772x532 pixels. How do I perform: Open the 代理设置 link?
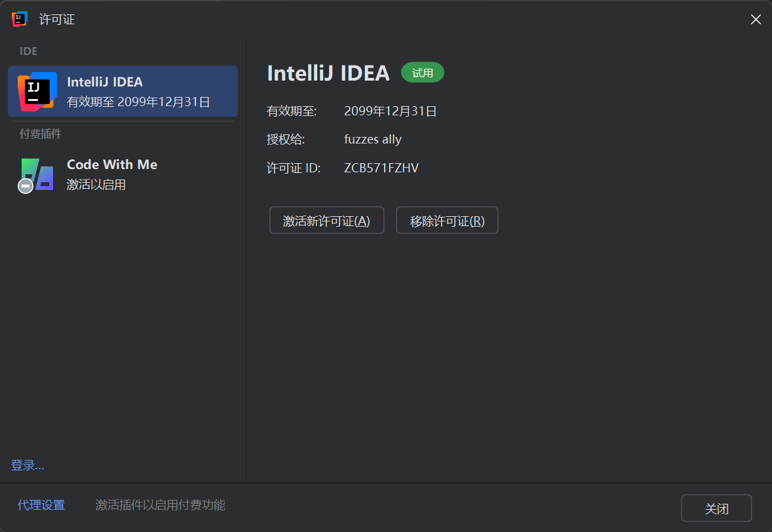click(41, 505)
